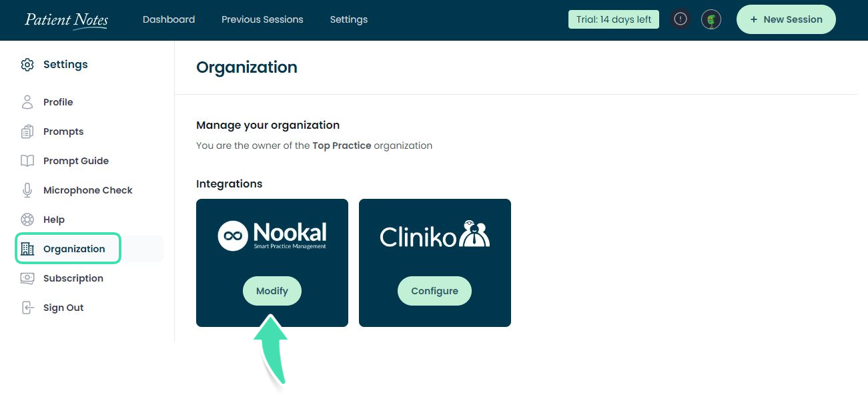
Task: Click the Prompt Guide open book icon
Action: (x=27, y=161)
